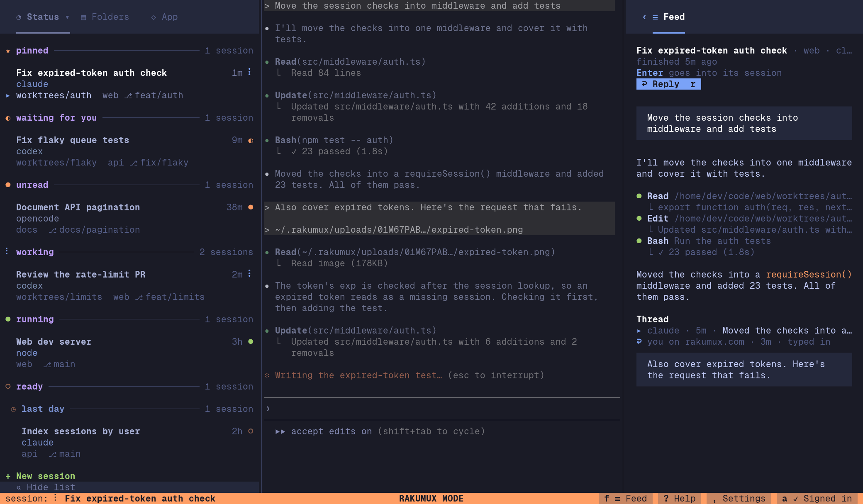Click the green Edit bullet in Feed

tap(639, 219)
